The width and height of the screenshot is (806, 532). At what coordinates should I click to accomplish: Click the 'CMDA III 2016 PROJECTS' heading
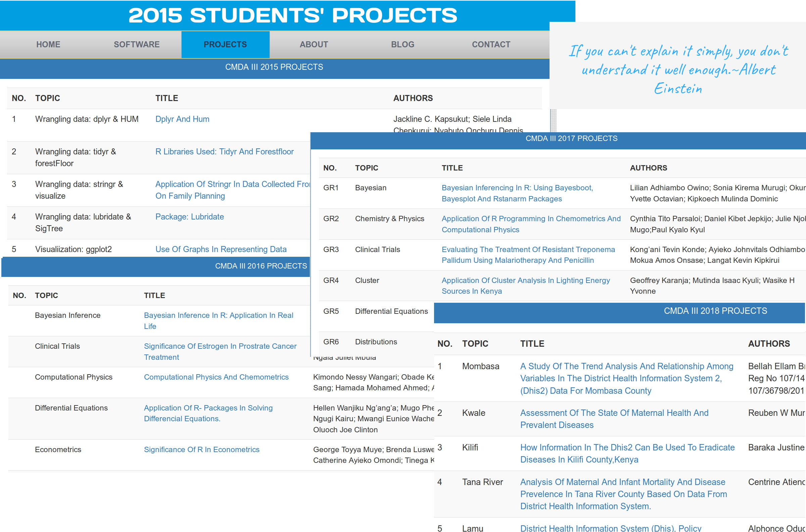[261, 266]
